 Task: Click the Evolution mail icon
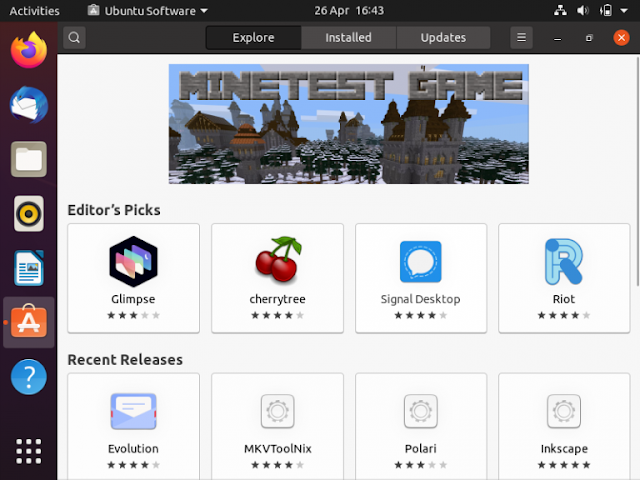pyautogui.click(x=133, y=411)
